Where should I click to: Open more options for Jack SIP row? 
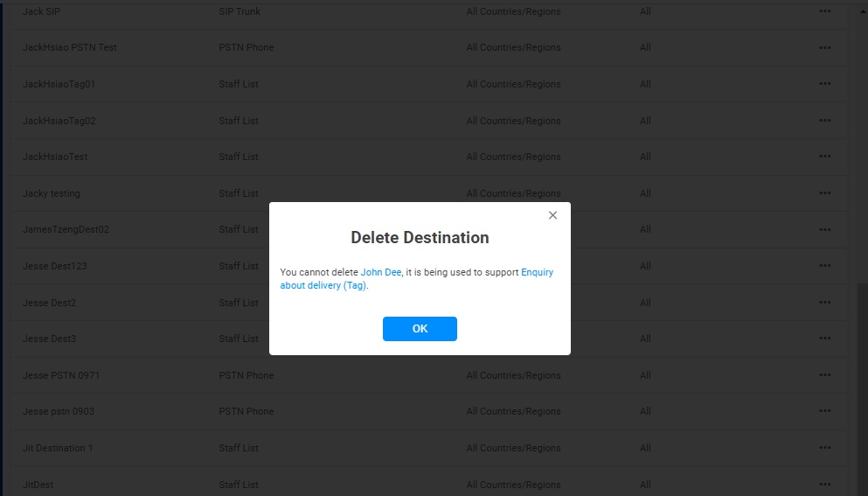click(x=824, y=11)
